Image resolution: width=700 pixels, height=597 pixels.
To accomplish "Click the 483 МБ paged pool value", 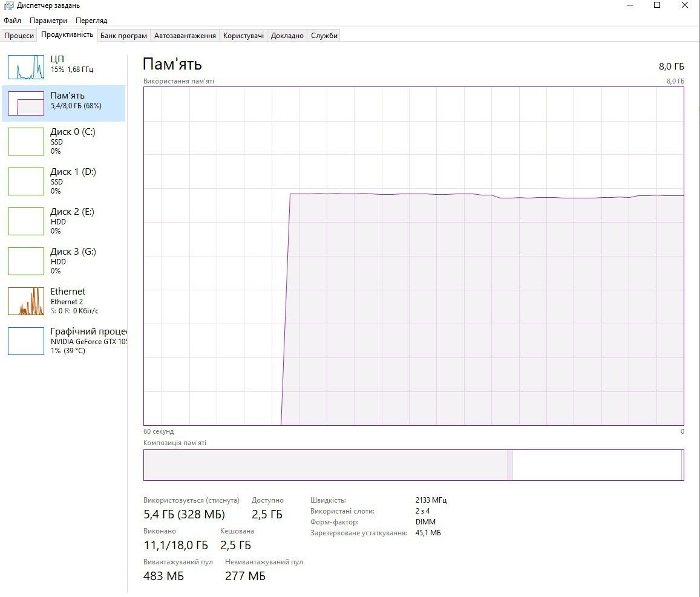I will tap(163, 576).
